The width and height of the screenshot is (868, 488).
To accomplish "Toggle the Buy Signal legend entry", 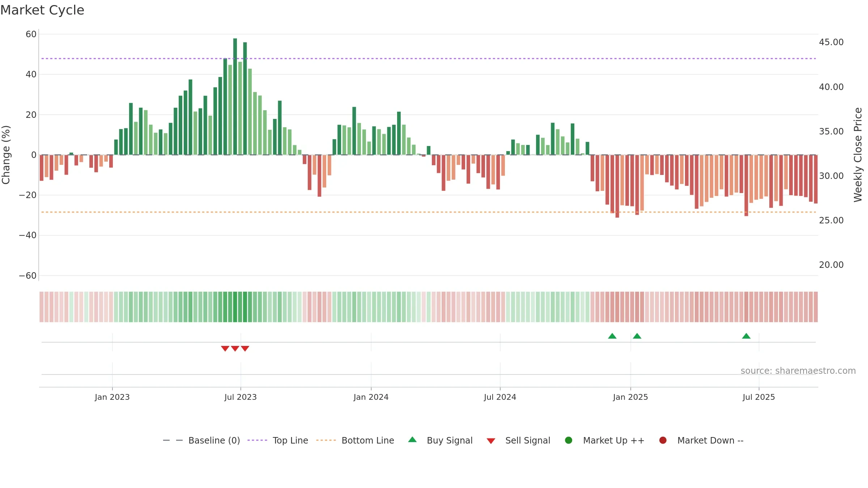I will coord(440,440).
